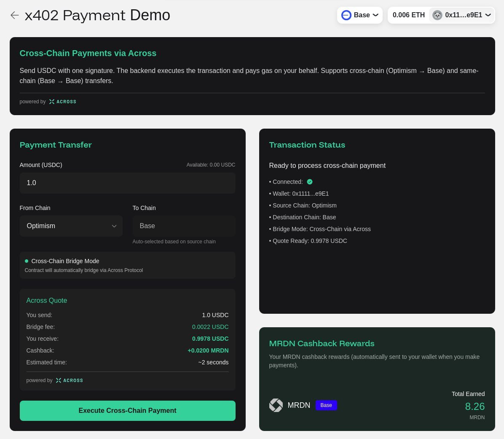Screen dimensions: 504x439
Task: Click the Base chain logo icon
Action: tap(346, 15)
